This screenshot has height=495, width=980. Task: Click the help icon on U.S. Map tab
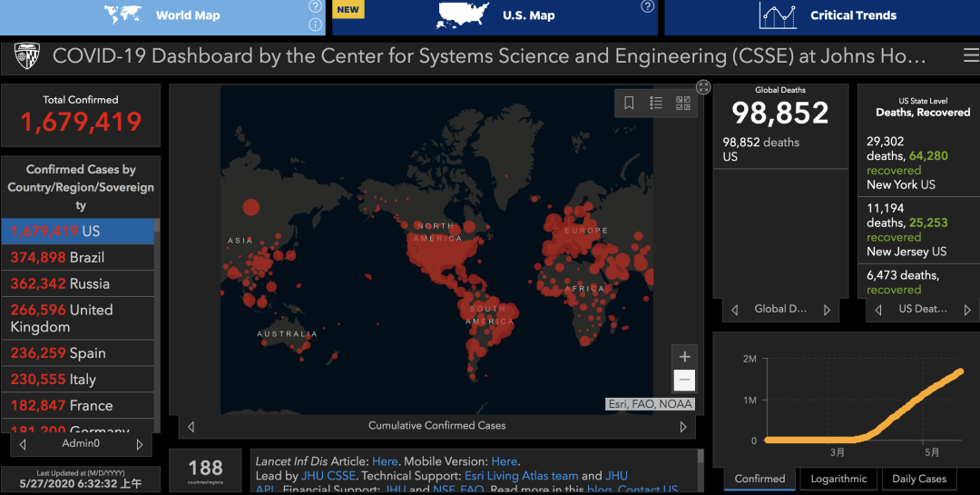(648, 7)
